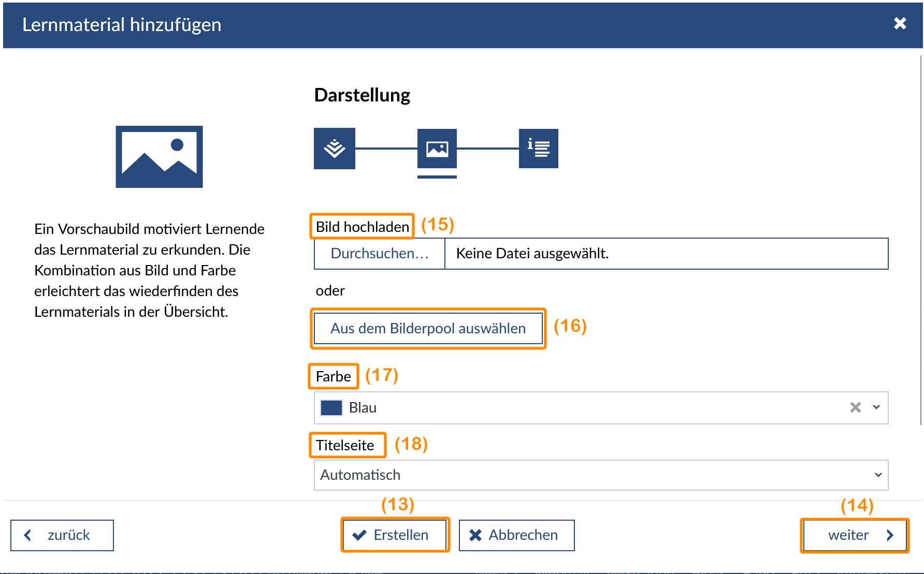The height and width of the screenshot is (574, 924).
Task: Cancel the dialog via Abbrechen
Action: [x=516, y=535]
